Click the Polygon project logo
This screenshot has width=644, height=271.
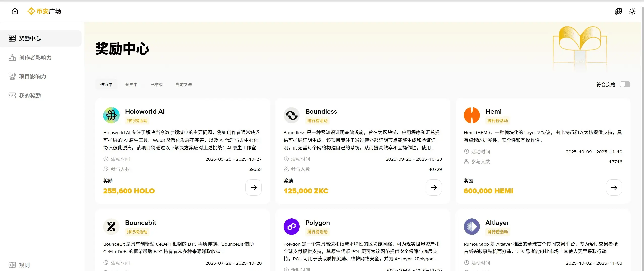(x=292, y=227)
